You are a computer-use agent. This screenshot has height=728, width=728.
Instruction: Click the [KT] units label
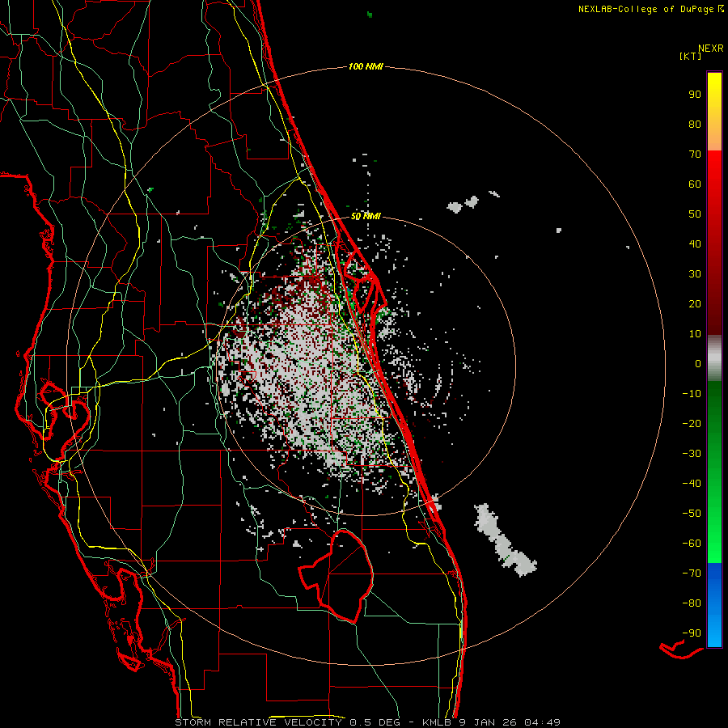691,56
